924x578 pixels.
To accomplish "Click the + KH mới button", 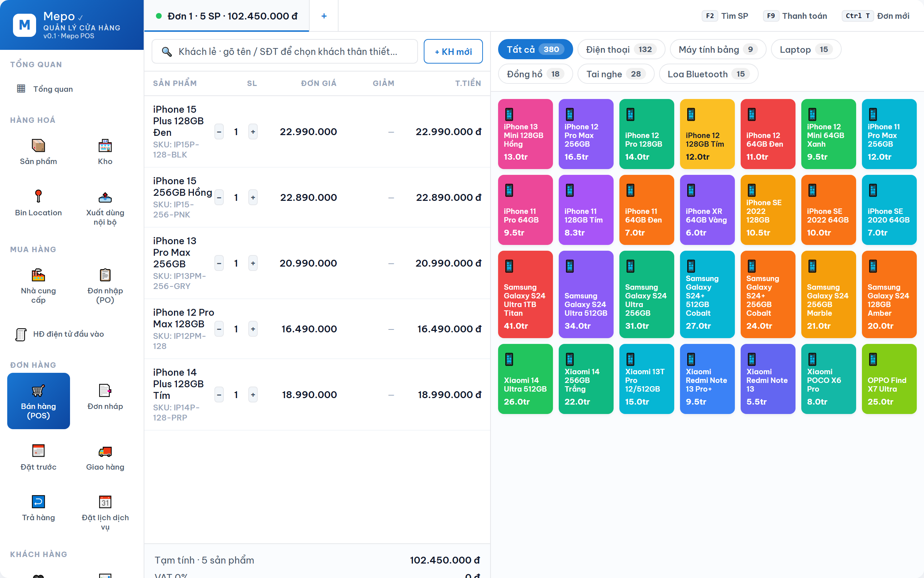I will (x=453, y=51).
